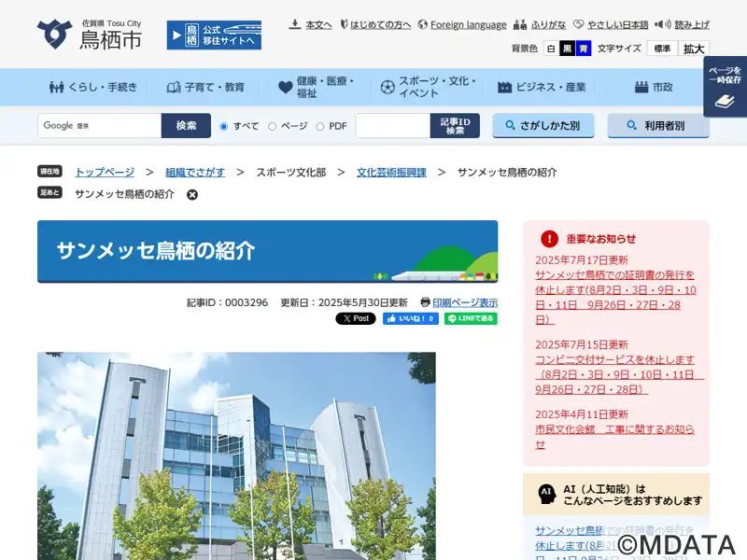Open the ビジネス・産業 menu
The image size is (747, 560).
pos(542,87)
